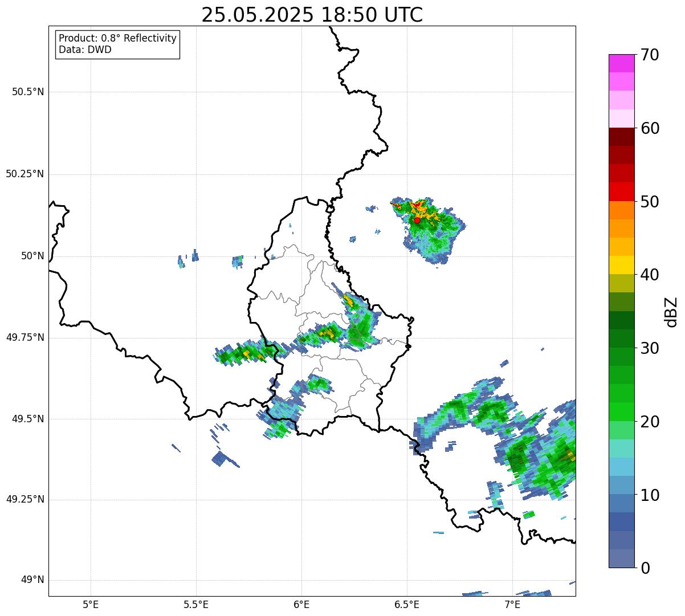Click the colorbar tick label "20"

pos(650,422)
